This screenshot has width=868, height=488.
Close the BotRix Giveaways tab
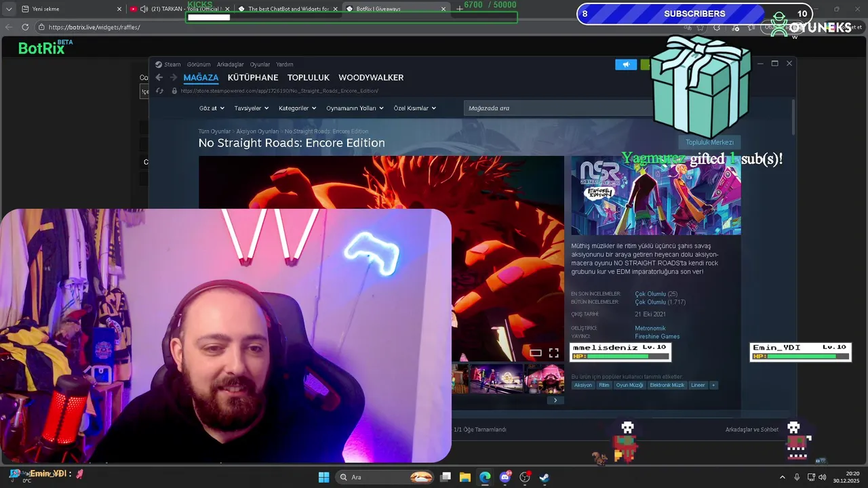[x=443, y=9]
